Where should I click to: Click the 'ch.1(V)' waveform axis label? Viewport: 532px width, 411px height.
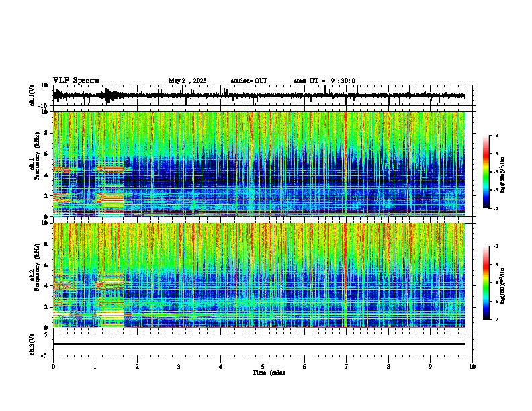[x=32, y=95]
